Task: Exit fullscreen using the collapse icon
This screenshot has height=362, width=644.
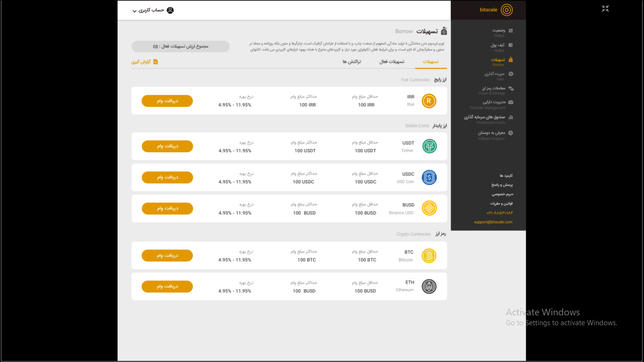Action: (x=605, y=8)
